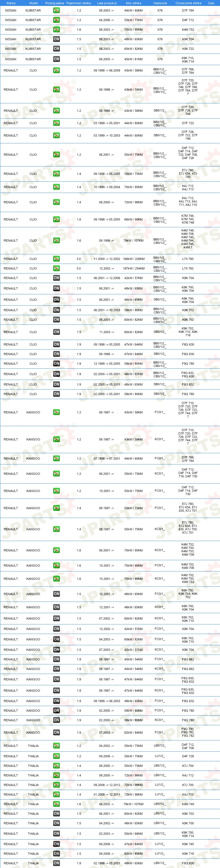220x868 pixels.
Task: Click petrol icon in Thalia 01.2009 -> 12.2011 row
Action: point(56,794)
